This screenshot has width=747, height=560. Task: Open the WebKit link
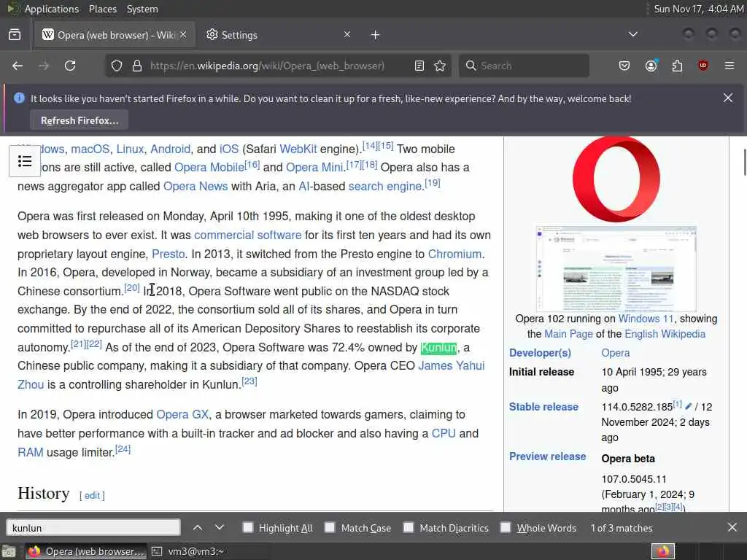coord(298,149)
